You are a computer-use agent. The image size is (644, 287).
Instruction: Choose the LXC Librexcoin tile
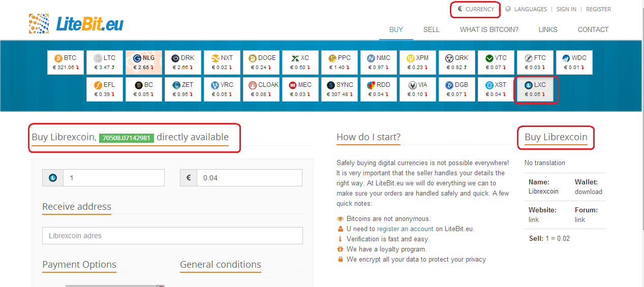pos(535,89)
